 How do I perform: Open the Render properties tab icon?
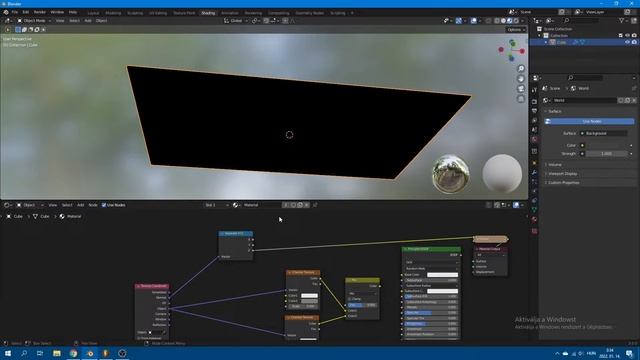[x=534, y=101]
